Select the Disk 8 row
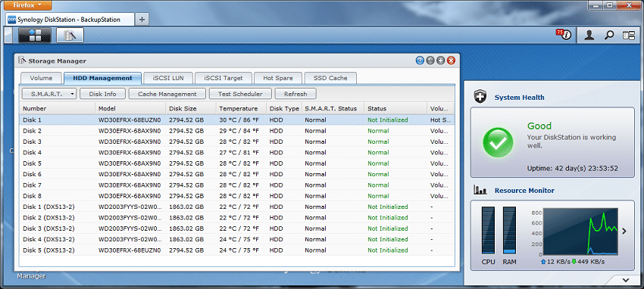 (x=237, y=196)
